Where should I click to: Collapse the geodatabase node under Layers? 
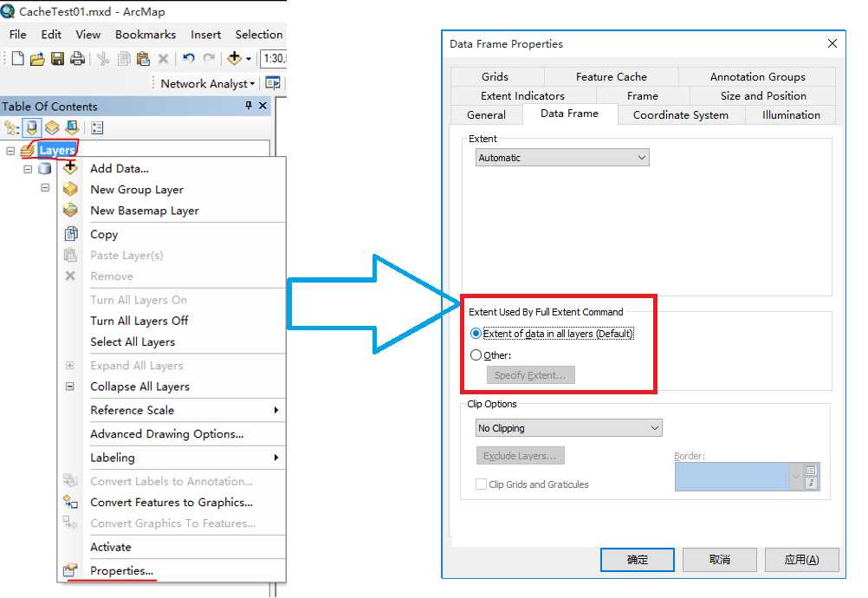pyautogui.click(x=28, y=169)
